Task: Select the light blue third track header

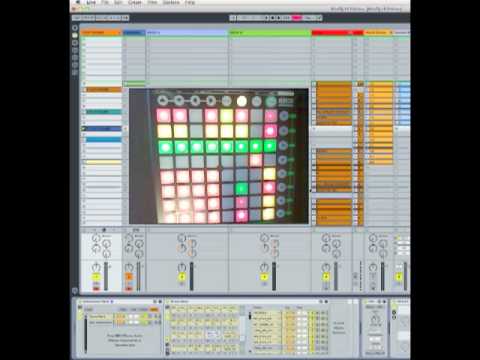Action: [x=187, y=33]
